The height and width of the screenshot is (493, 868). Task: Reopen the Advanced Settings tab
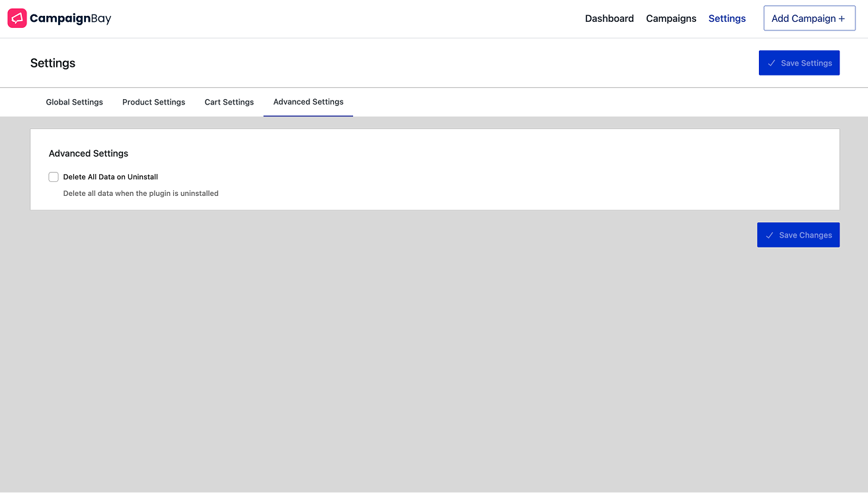pos(308,102)
